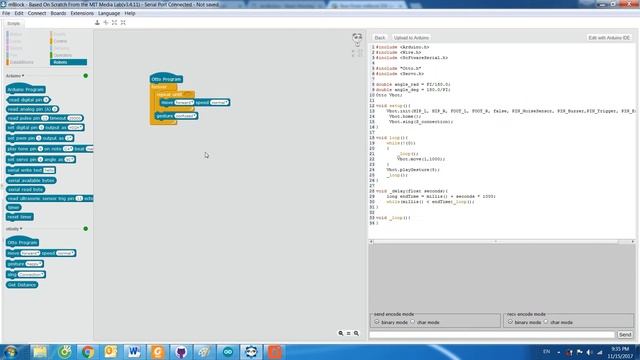Select recv encode binary mode
The image size is (640, 360).
click(x=510, y=322)
